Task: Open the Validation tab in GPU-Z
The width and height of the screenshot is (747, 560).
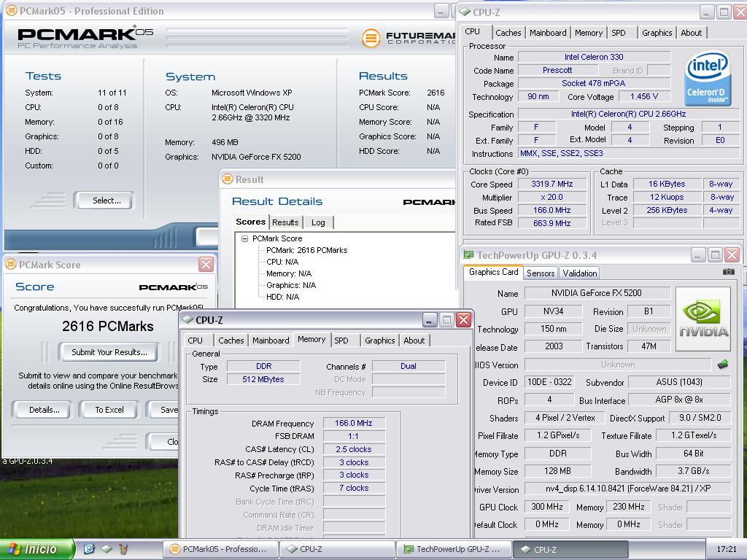Action: (x=579, y=273)
